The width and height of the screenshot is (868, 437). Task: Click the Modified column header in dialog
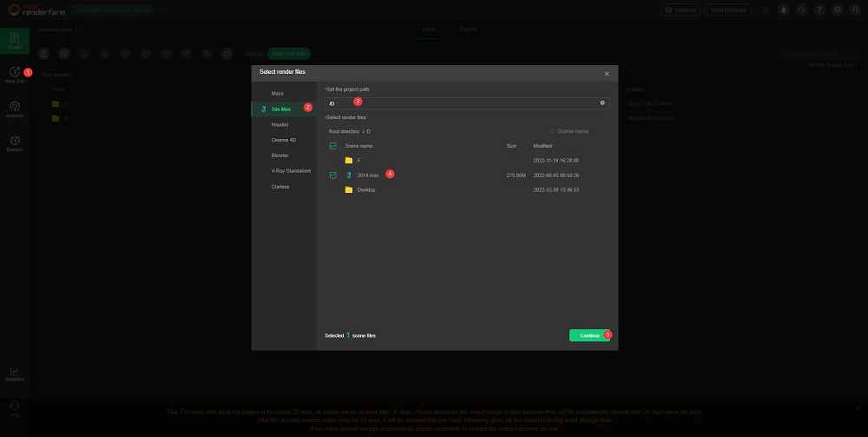point(542,146)
